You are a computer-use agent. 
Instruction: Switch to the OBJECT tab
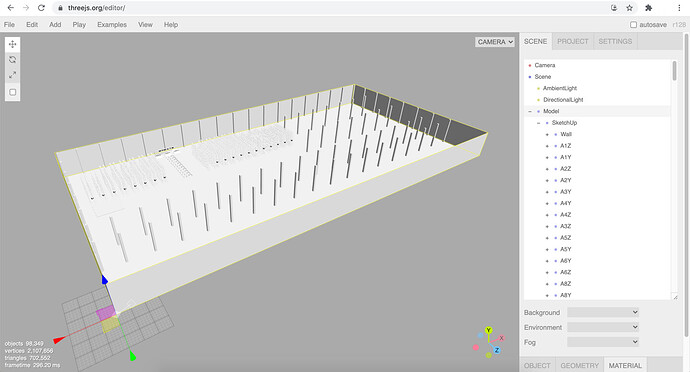pos(537,365)
